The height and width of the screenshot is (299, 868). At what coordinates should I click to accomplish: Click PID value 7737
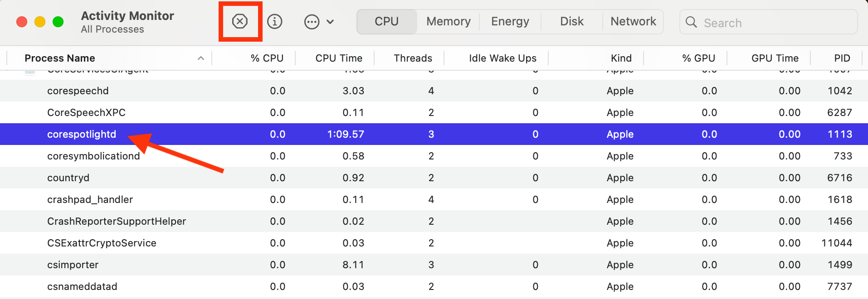[x=840, y=286]
